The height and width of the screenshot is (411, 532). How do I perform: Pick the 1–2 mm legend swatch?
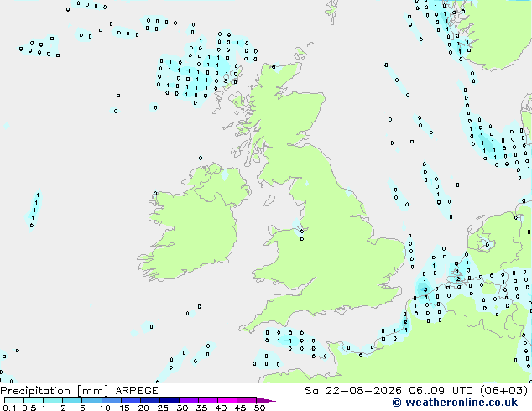[x=53, y=400]
